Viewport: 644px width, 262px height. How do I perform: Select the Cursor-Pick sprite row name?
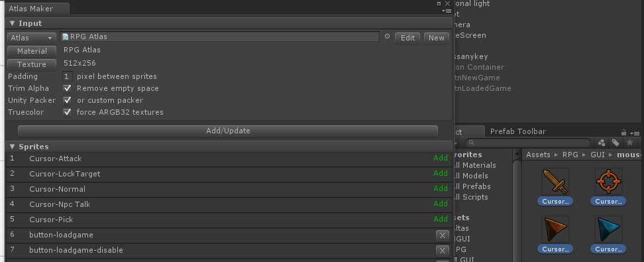click(51, 220)
